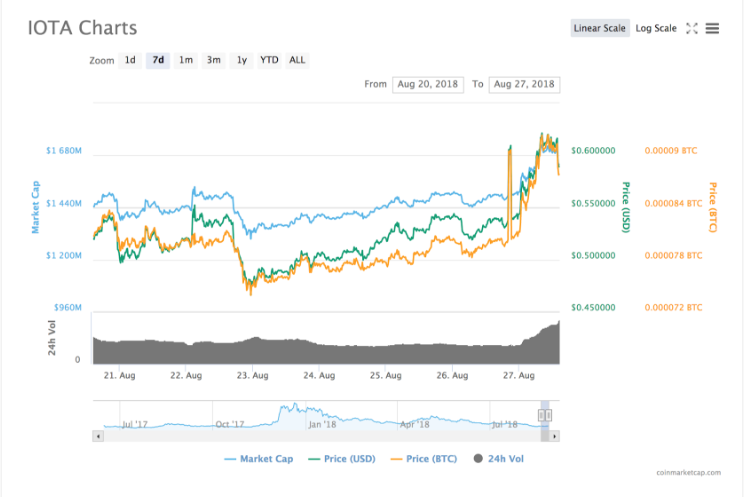The height and width of the screenshot is (497, 744).
Task: Click the 26. Aug axis label
Action: coord(452,375)
